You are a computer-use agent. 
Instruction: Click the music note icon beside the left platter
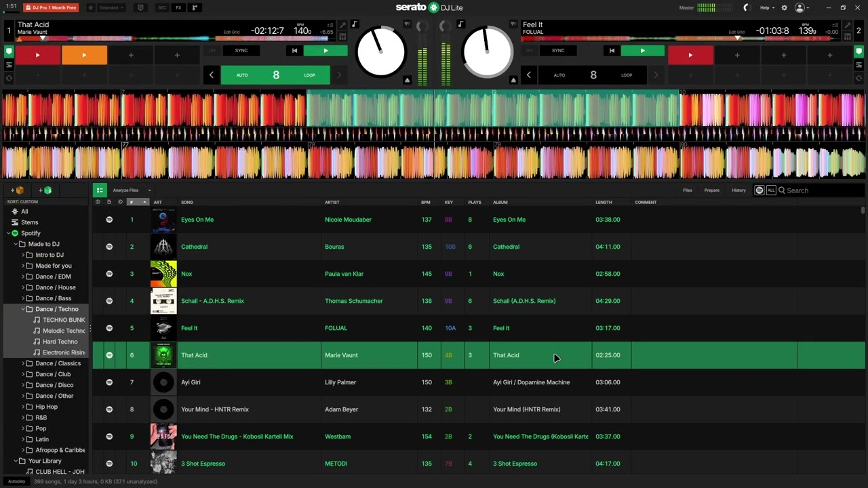[x=354, y=24]
